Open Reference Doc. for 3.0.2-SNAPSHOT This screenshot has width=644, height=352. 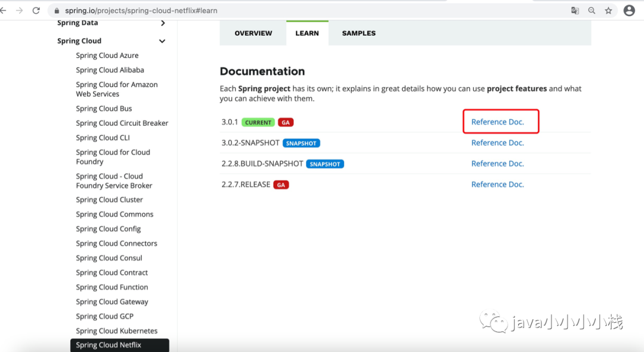click(x=497, y=143)
